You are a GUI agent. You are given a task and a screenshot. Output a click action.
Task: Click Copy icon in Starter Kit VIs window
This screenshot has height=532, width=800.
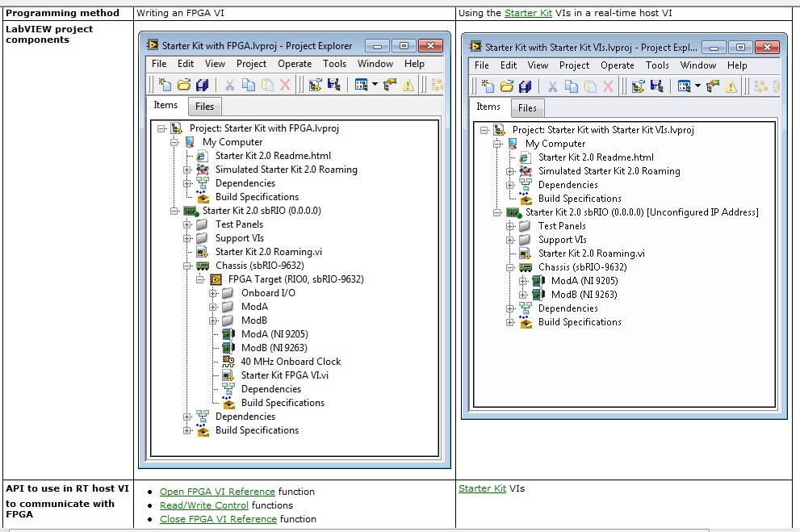point(572,86)
